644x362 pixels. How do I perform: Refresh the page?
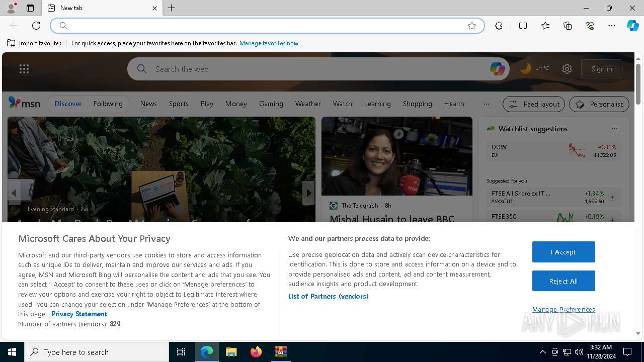coord(36,26)
